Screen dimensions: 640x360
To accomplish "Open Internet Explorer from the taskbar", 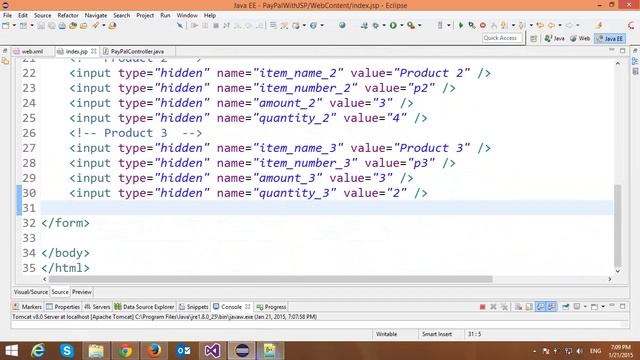I will click(38, 351).
